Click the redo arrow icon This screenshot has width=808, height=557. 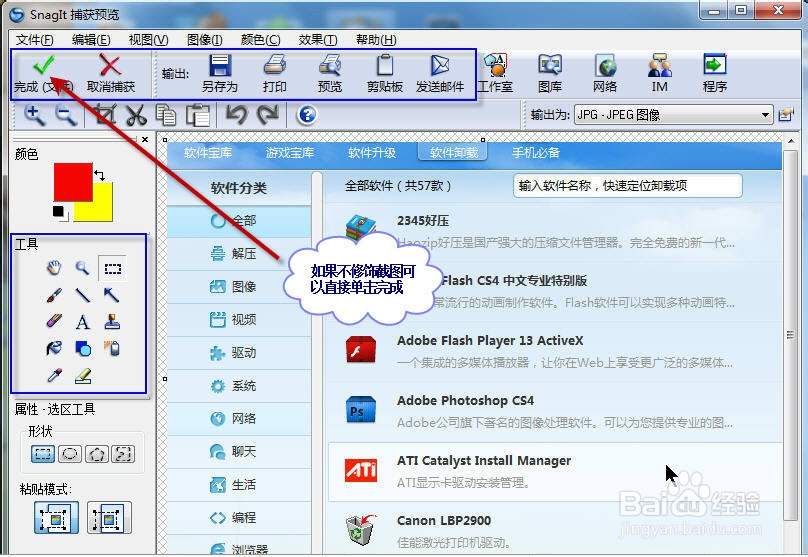[x=268, y=114]
